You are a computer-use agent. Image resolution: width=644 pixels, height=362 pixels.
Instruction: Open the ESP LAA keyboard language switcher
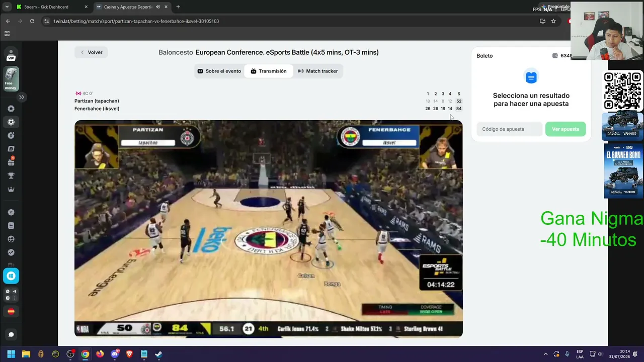click(580, 354)
